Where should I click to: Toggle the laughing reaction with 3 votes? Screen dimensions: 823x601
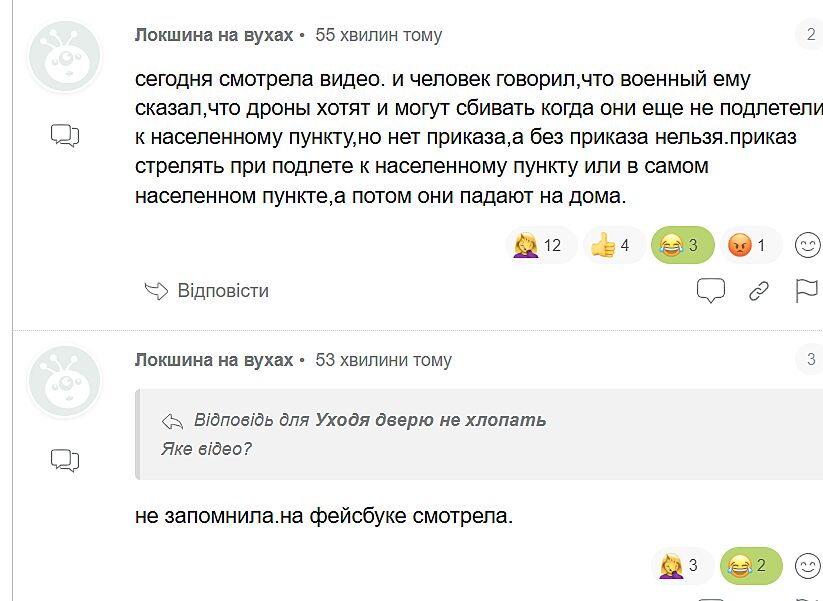[x=682, y=245]
